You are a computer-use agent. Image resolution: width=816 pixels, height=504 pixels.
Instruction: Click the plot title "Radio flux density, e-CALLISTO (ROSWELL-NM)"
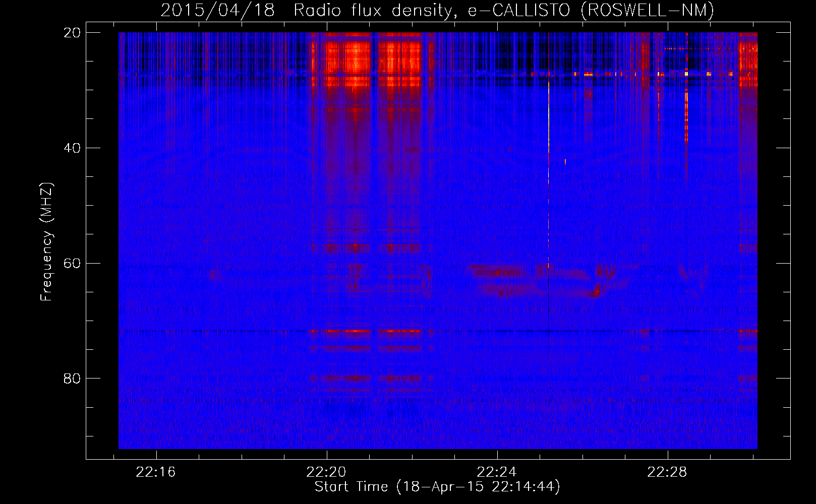tap(504, 10)
